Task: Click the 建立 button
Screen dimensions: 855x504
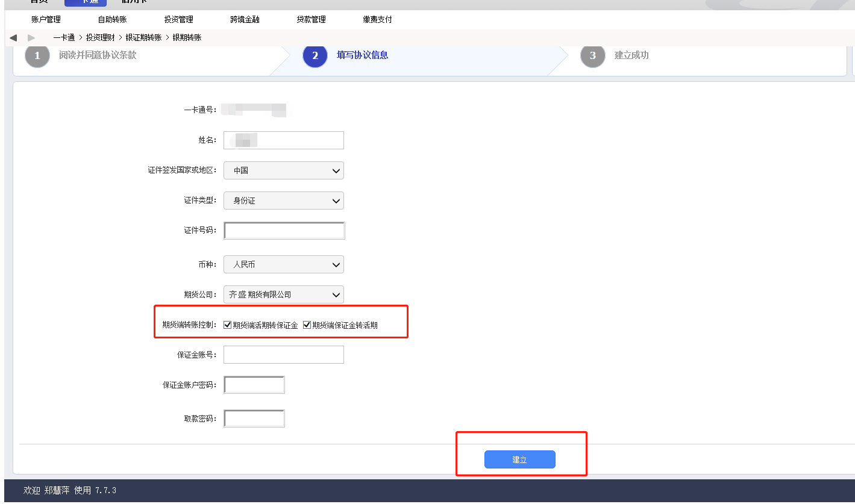Action: point(519,459)
